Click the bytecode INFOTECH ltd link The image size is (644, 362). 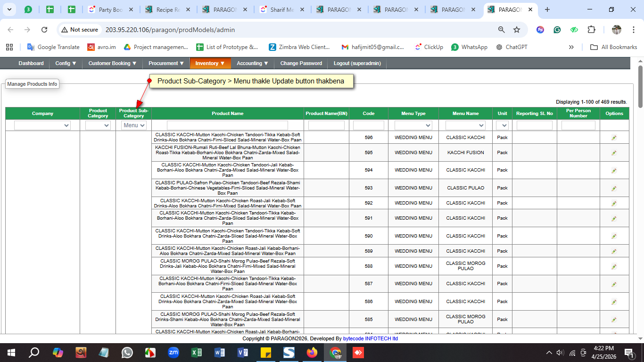pos(370,338)
